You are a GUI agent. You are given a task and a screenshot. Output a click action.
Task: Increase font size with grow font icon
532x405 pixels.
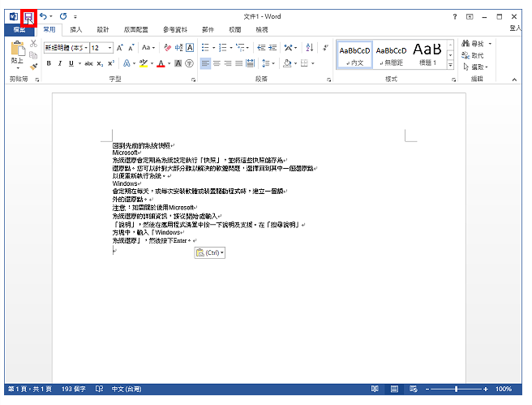120,48
